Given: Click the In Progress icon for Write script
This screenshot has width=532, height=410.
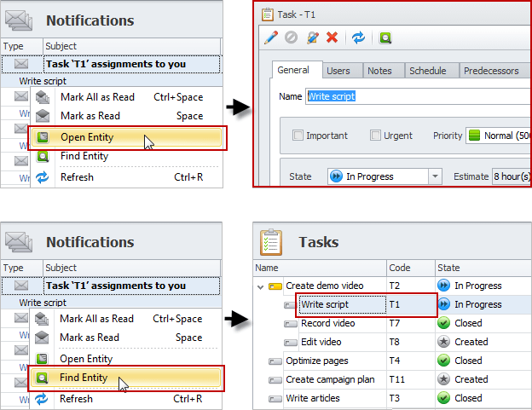Looking at the screenshot, I should coord(443,304).
